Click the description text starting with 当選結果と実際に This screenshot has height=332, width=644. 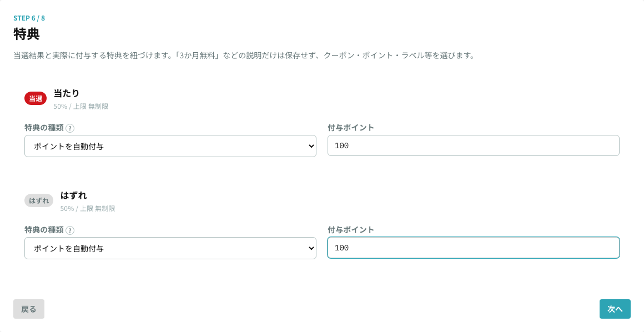244,56
